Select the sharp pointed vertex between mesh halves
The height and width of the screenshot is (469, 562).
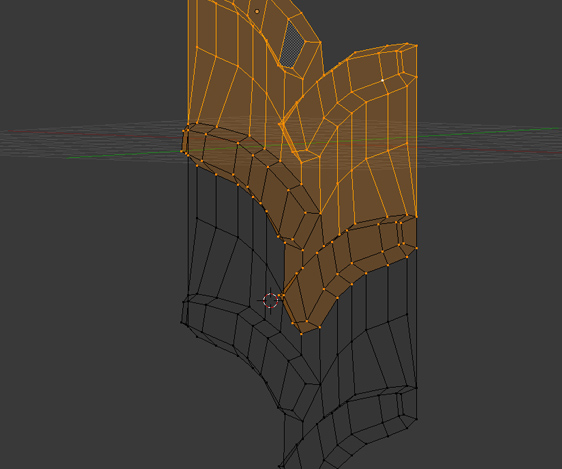(x=280, y=124)
